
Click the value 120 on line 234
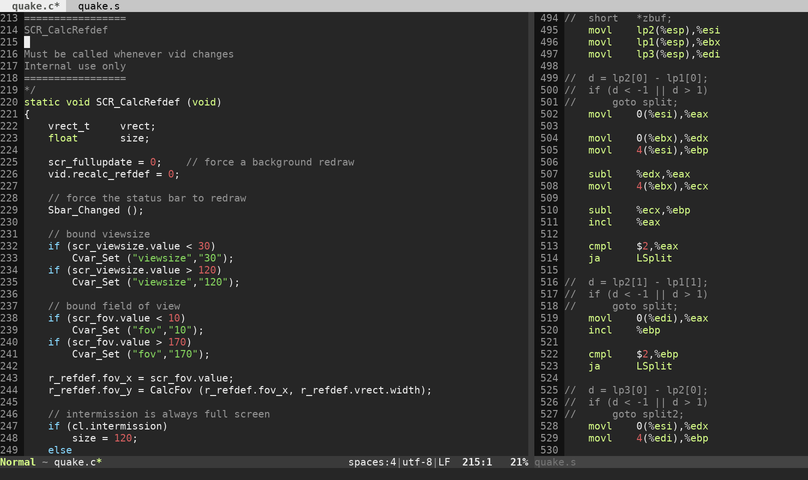(207, 270)
